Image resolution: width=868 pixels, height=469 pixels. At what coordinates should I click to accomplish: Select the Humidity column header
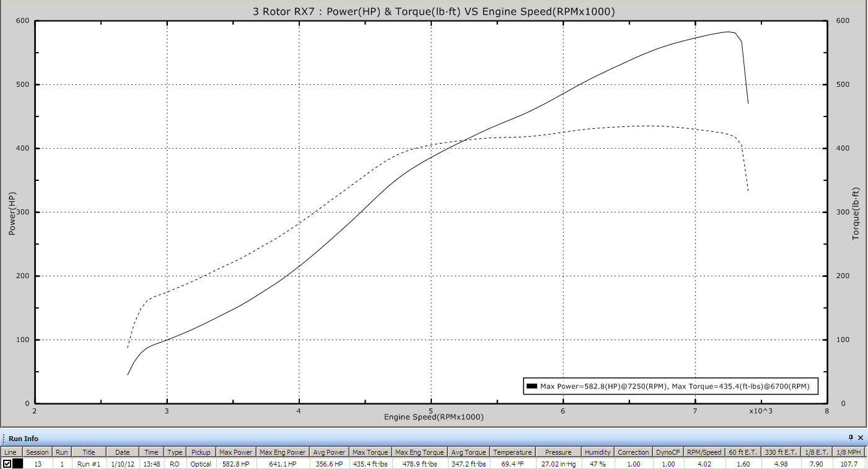[598, 452]
